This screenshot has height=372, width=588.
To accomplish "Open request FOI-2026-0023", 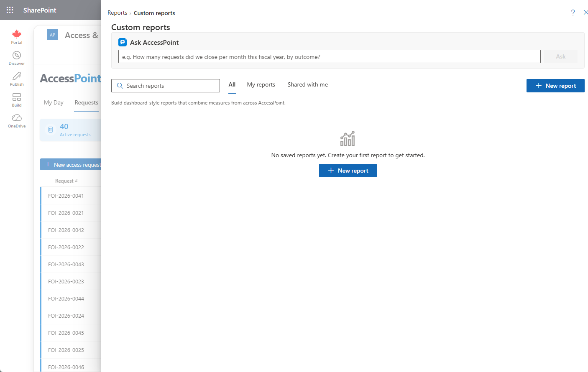I will point(66,282).
